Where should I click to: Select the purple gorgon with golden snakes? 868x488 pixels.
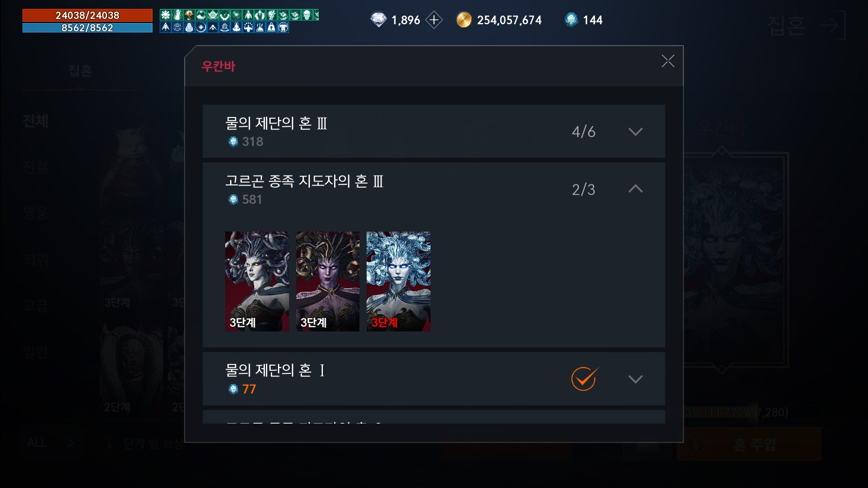coord(328,281)
